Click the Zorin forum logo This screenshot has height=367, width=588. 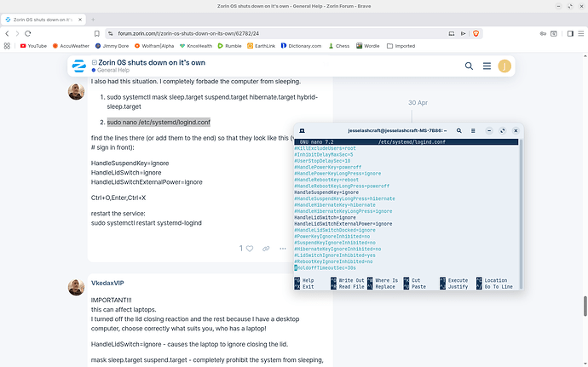point(78,66)
